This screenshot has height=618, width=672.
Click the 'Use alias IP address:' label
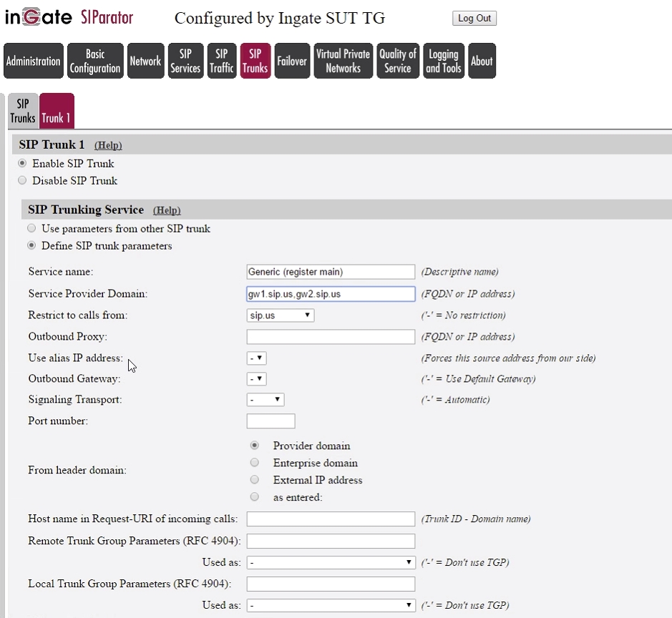pos(76,358)
